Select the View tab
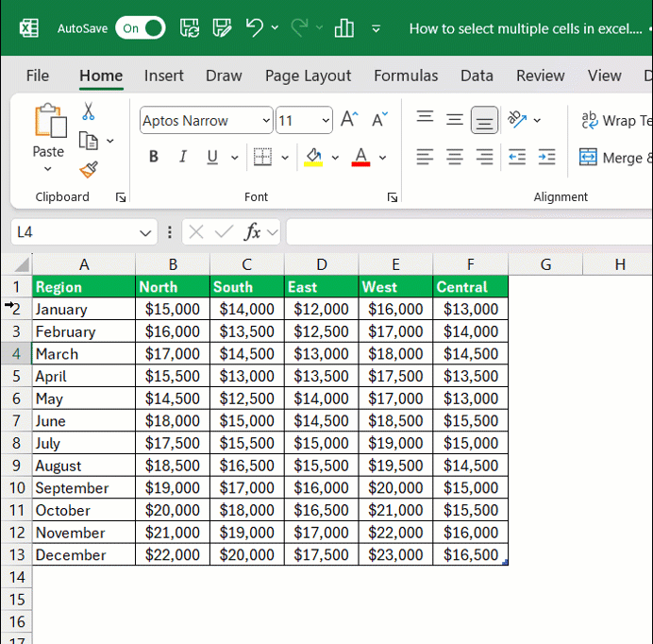The height and width of the screenshot is (644, 653). pyautogui.click(x=604, y=76)
